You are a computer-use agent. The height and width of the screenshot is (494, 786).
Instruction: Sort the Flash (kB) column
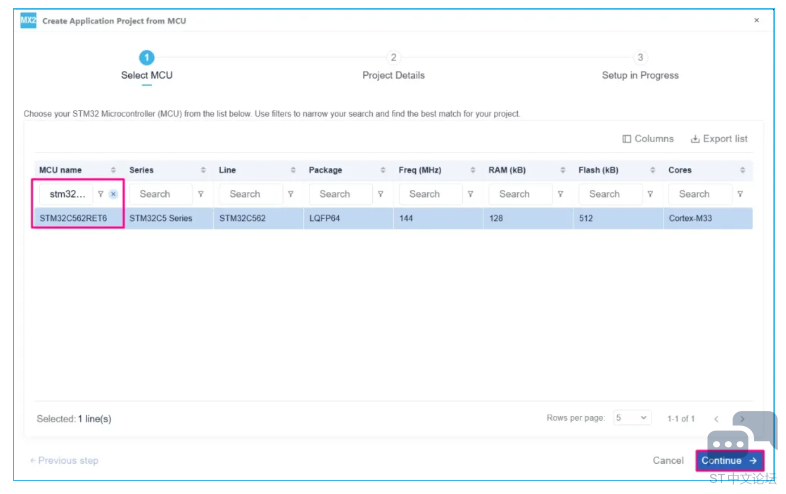click(652, 170)
